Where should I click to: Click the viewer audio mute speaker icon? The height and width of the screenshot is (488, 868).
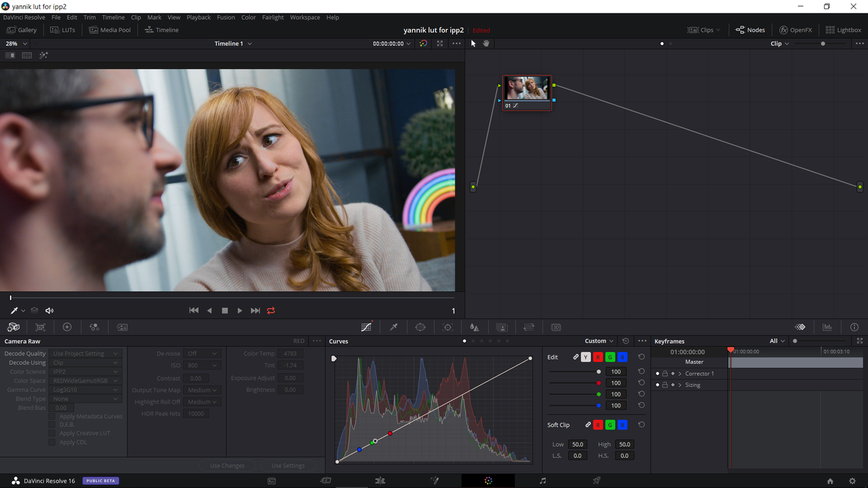(50, 310)
